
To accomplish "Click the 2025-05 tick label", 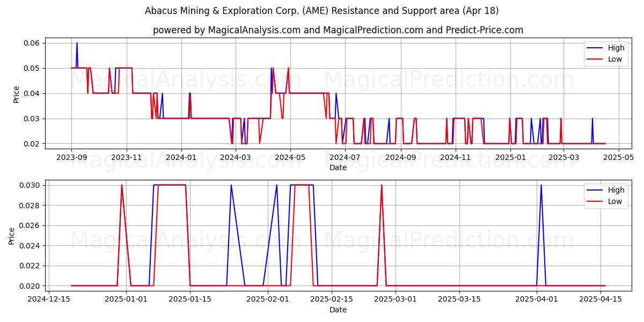I will pos(619,157).
